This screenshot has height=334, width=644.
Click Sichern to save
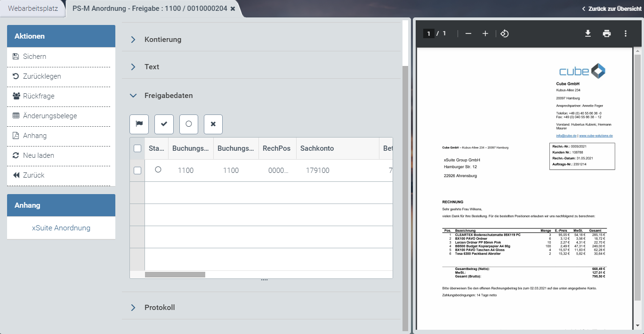coord(34,57)
